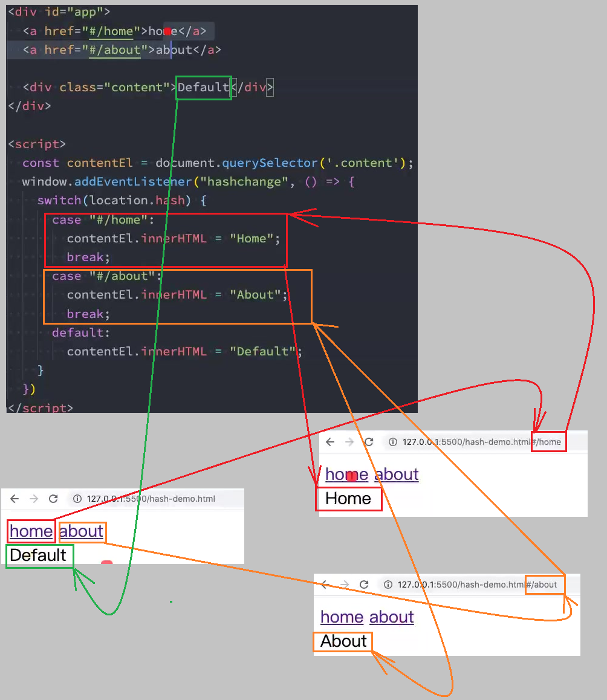Click Default inside the content div code
607x700 pixels.
coord(203,87)
